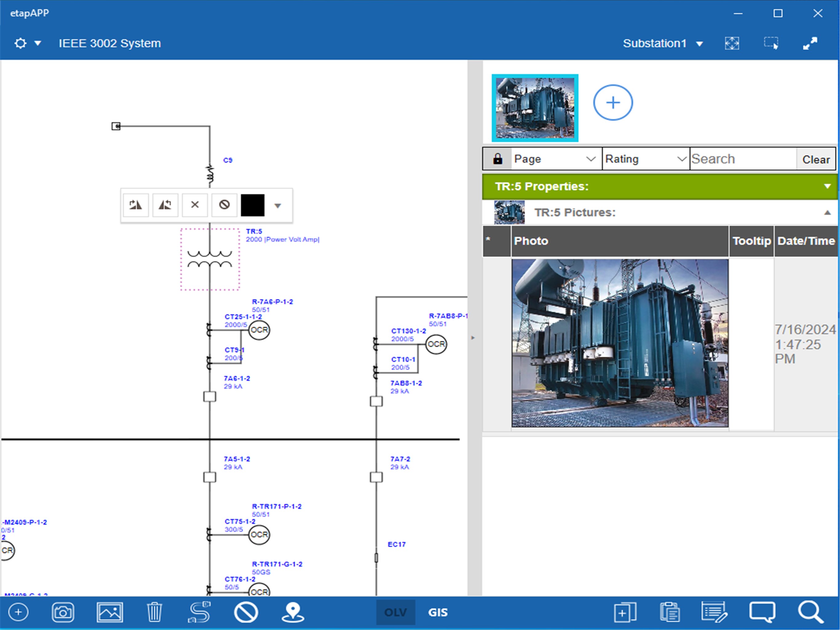Image resolution: width=840 pixels, height=630 pixels.
Task: Click the black color swatch
Action: pyautogui.click(x=252, y=205)
